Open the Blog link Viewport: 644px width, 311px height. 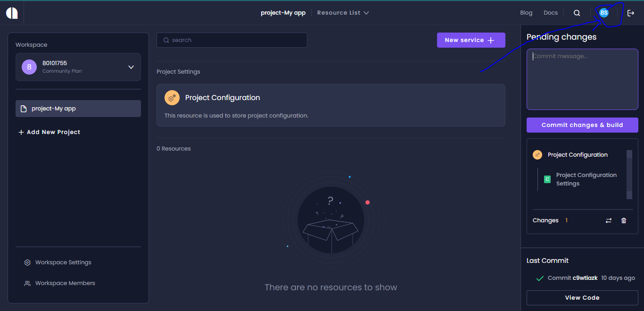coord(526,13)
